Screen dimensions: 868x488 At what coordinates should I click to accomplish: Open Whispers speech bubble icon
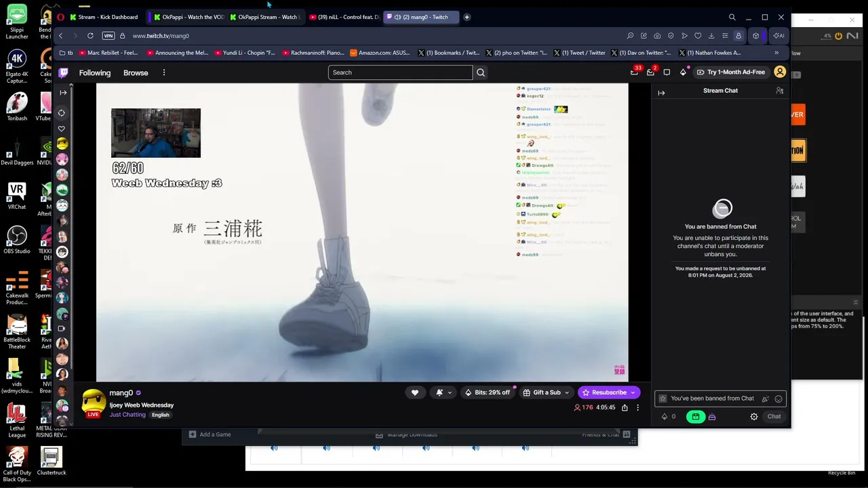coord(667,73)
